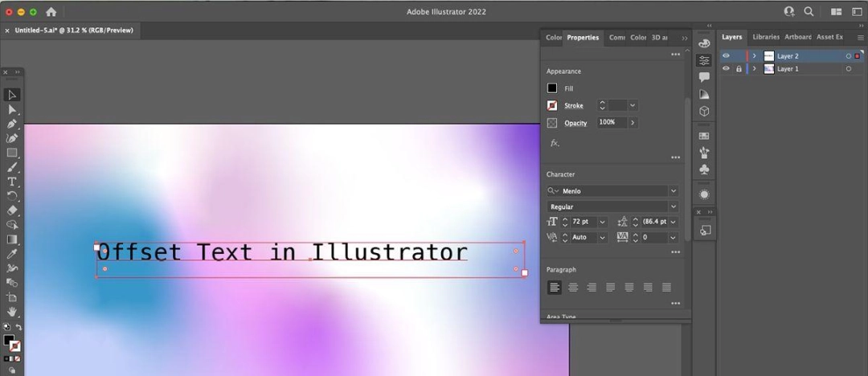
Task: Click the Home icon in title bar
Action: tap(51, 11)
